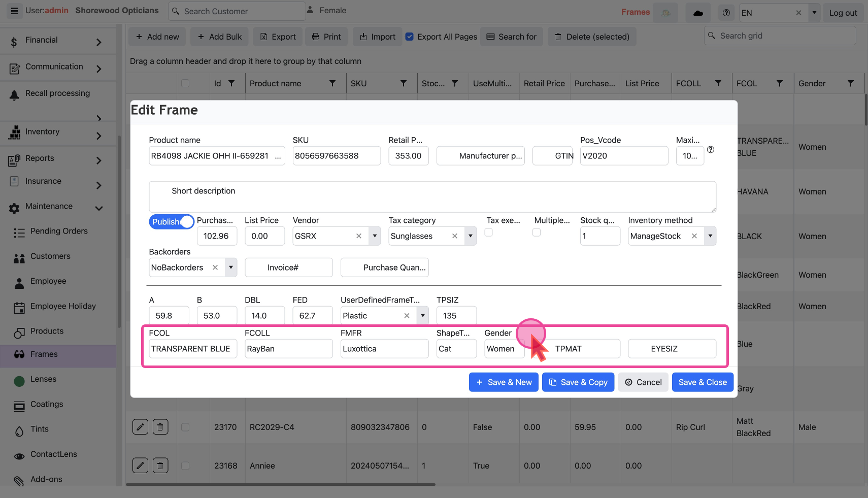This screenshot has width=868, height=498.
Task: Open the Inventory method dropdown arrow
Action: [x=710, y=236]
